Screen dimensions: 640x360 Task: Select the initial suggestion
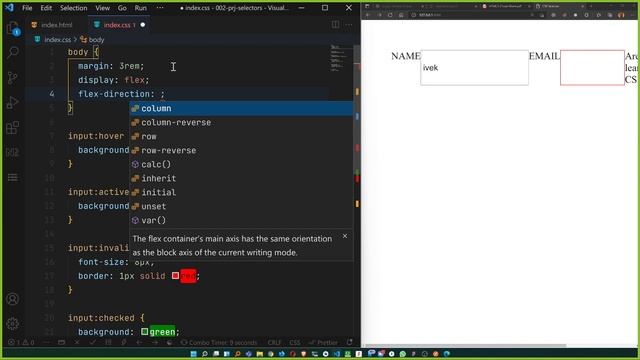pyautogui.click(x=241, y=192)
